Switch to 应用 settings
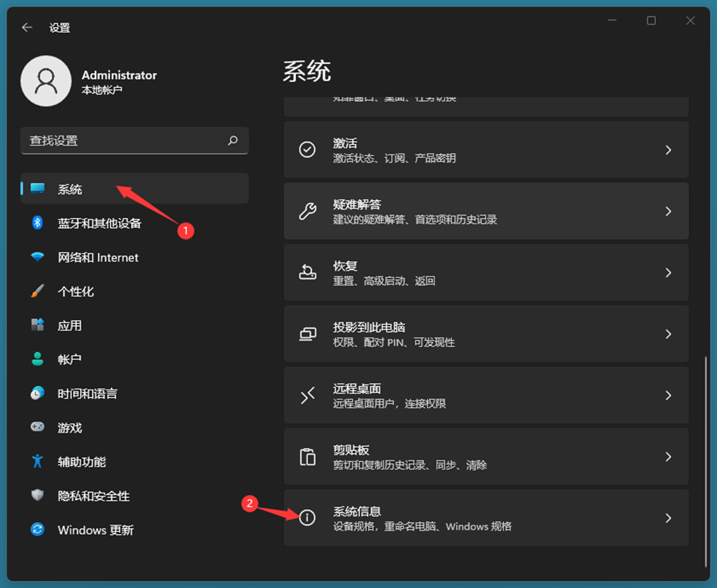 (x=135, y=325)
